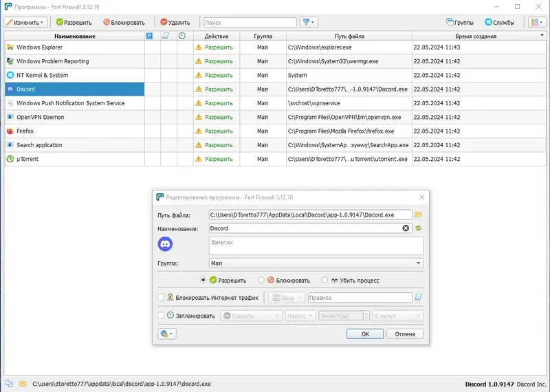Expand the Группа Main combo box

(316, 263)
